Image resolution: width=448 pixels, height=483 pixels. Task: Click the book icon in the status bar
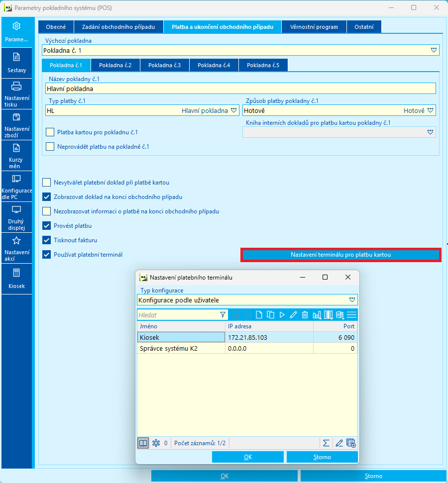coord(143,443)
